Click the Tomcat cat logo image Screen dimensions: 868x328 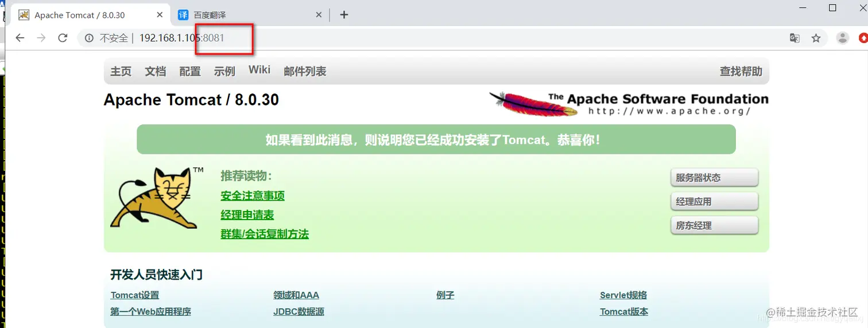coord(157,198)
